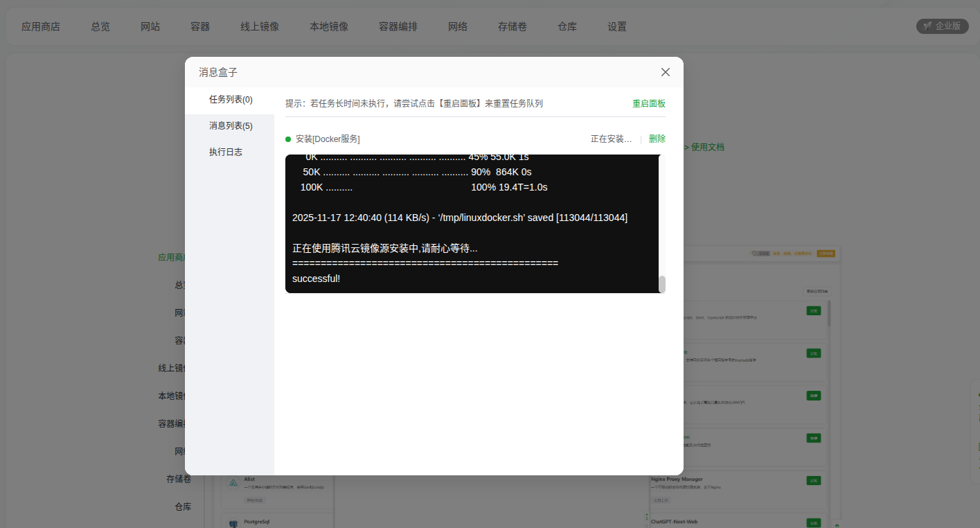This screenshot has height=528, width=980.
Task: Select 网站 in the top menu
Action: coord(150,27)
